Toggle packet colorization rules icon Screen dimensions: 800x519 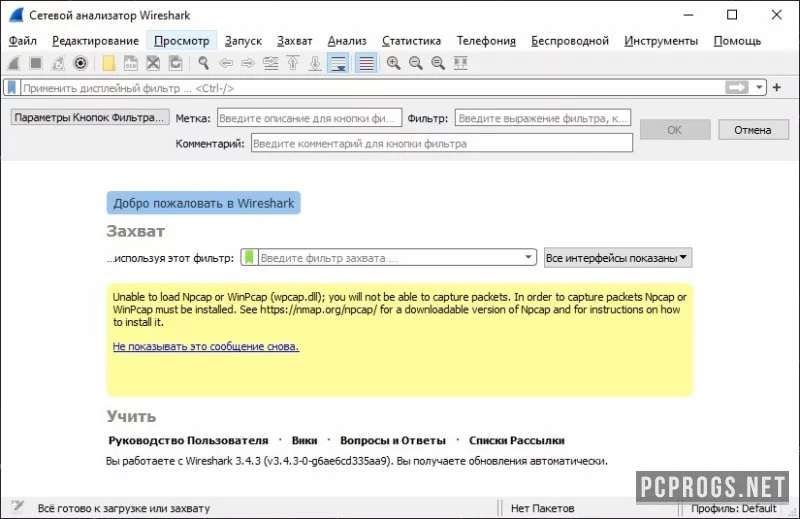pos(366,63)
